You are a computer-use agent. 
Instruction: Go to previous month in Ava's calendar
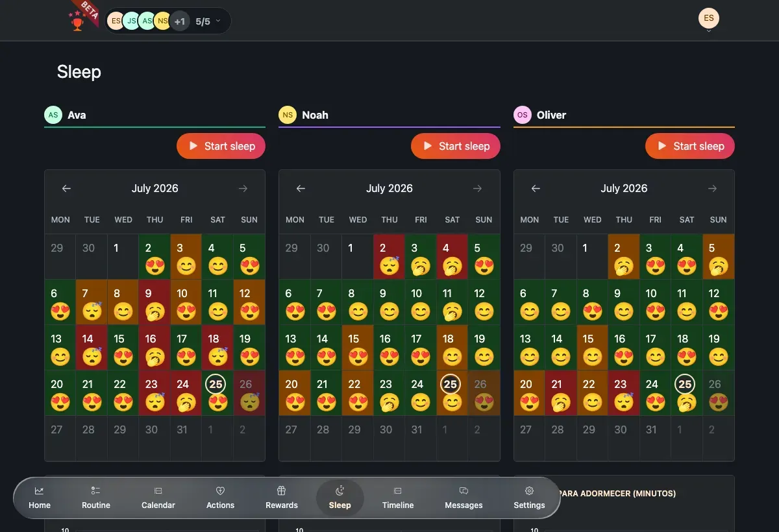[66, 188]
